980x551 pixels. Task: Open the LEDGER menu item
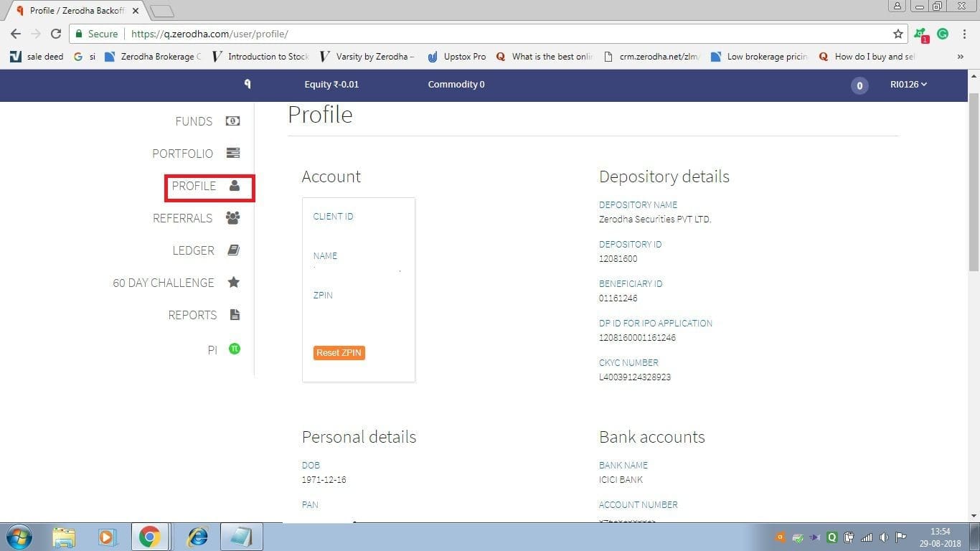193,250
